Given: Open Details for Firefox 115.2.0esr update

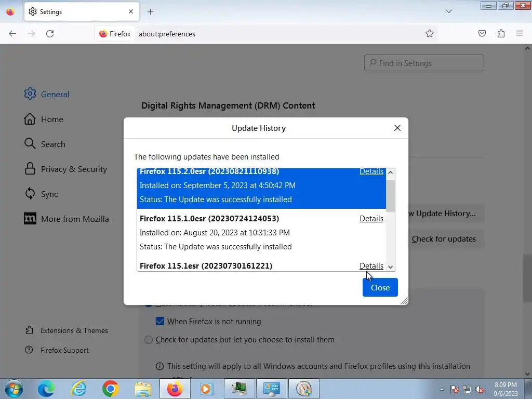Looking at the screenshot, I should (371, 171).
